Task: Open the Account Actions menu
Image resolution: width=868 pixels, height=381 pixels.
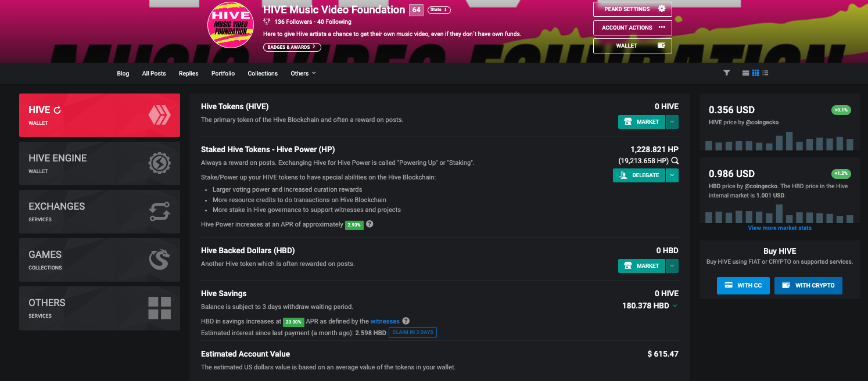Action: [x=633, y=27]
